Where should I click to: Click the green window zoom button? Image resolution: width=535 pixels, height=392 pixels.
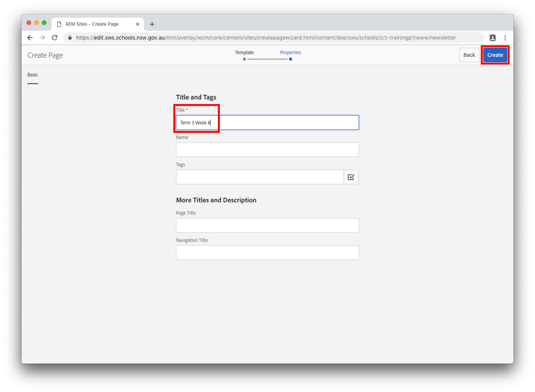click(x=44, y=23)
